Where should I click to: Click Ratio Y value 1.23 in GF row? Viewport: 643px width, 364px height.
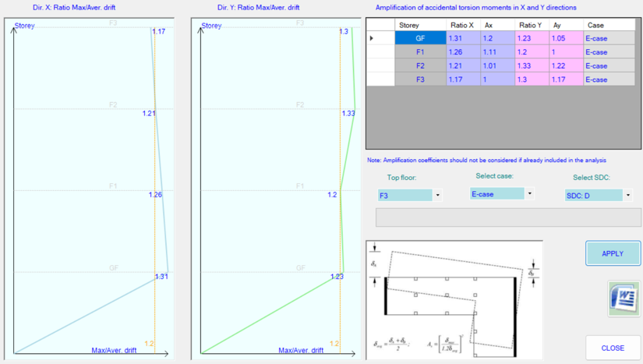[x=532, y=38]
